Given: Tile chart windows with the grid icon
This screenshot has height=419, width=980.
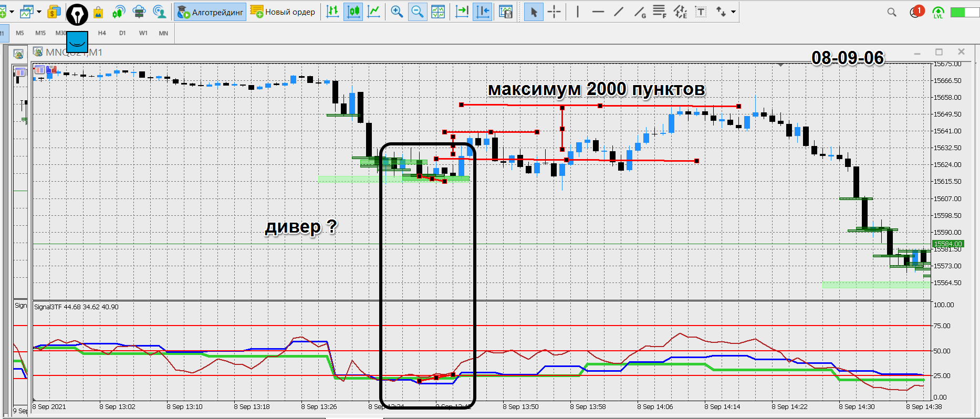Looking at the screenshot, I should (x=438, y=12).
